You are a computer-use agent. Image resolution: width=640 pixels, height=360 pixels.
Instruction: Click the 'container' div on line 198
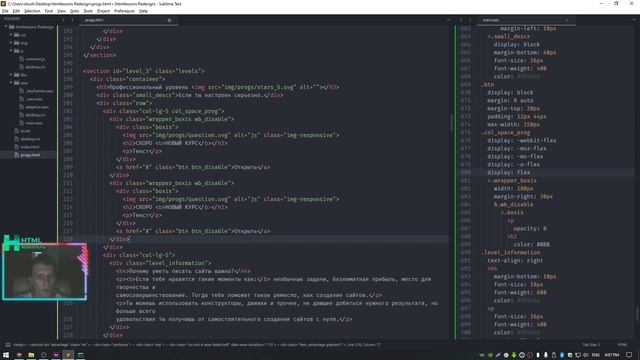tap(127, 79)
